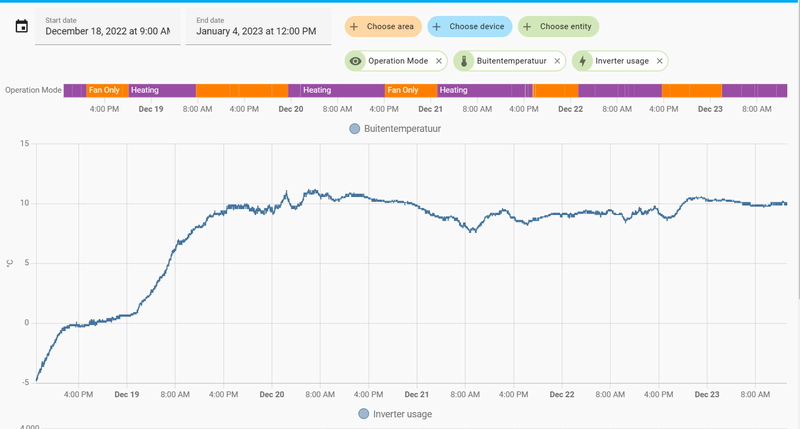Click the plus icon on Choose area
The image size is (800, 429).
(x=354, y=27)
